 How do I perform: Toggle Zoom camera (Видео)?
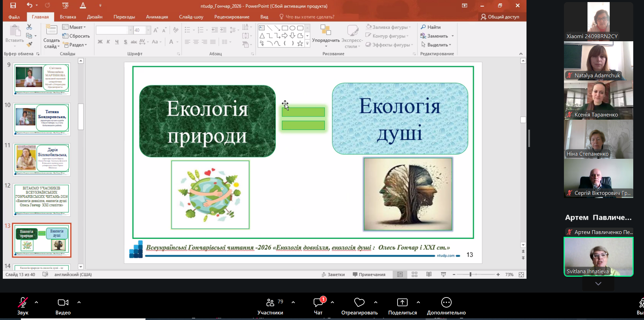click(63, 303)
